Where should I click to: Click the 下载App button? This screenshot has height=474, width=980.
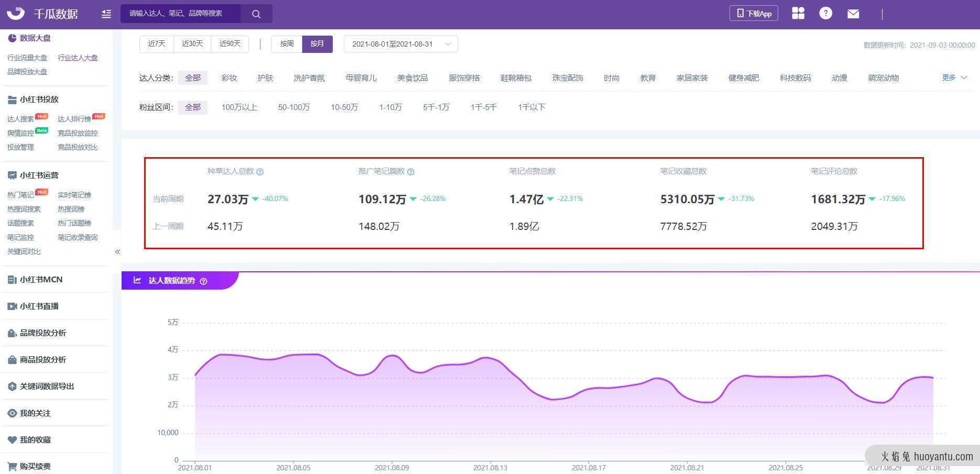(x=754, y=13)
